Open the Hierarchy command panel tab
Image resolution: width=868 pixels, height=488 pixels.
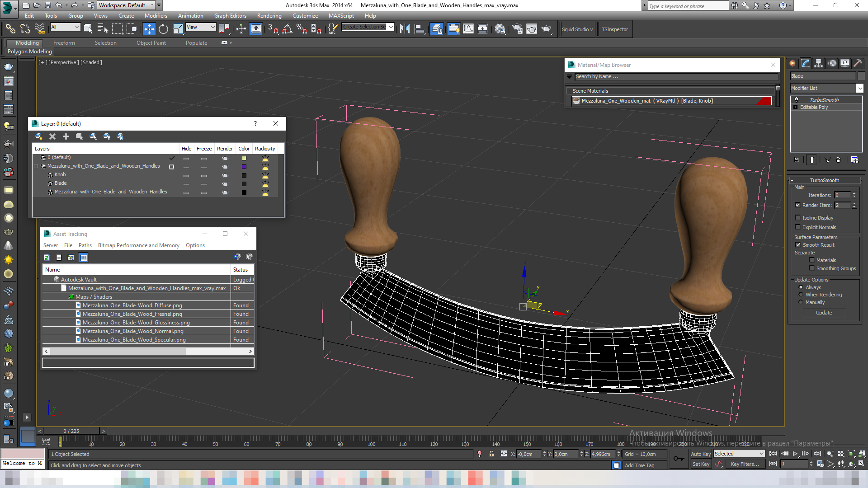[819, 63]
